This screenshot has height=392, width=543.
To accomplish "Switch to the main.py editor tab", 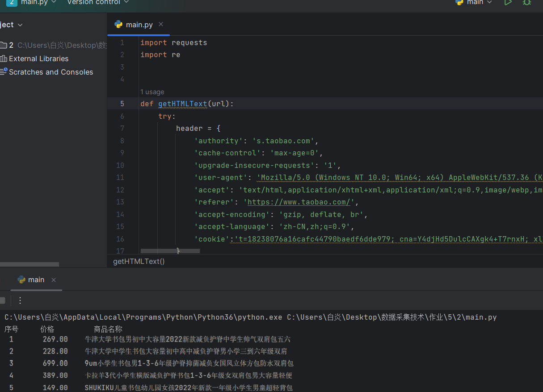I will click(x=139, y=25).
